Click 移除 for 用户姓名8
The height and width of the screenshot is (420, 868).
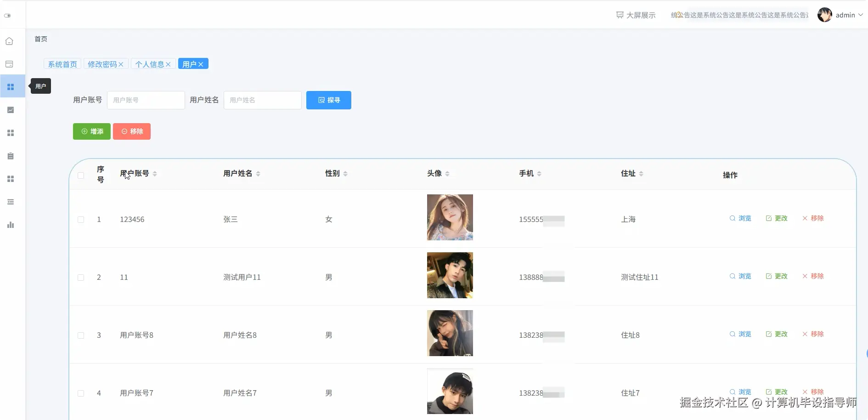(813, 334)
